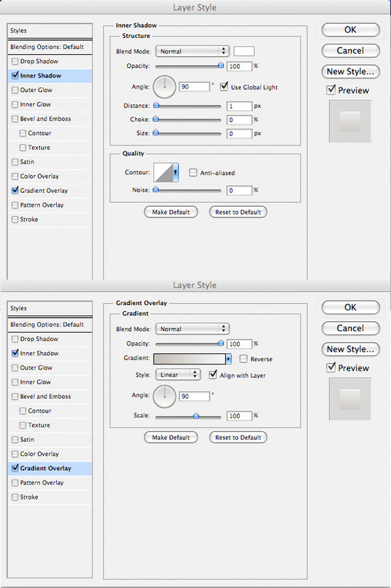The image size is (391, 588).
Task: Select the Gradient Overlay row in the Gradient Overlay dialog
Action: point(50,468)
